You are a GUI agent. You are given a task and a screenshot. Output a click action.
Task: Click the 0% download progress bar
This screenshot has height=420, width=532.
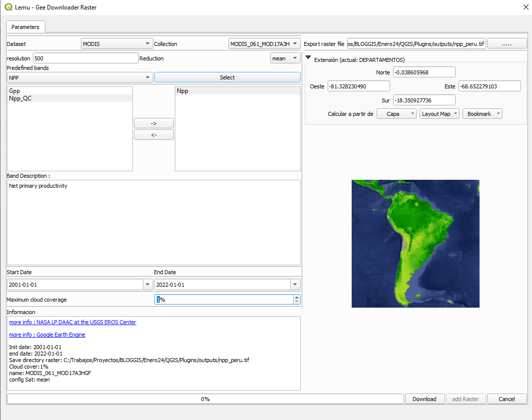[x=205, y=399]
